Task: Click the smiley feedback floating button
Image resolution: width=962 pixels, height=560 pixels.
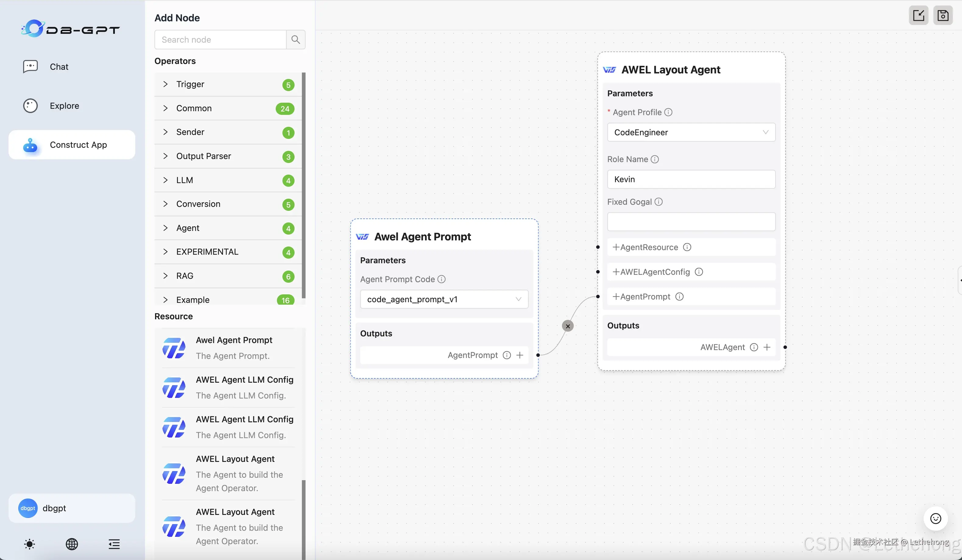Action: (x=935, y=518)
